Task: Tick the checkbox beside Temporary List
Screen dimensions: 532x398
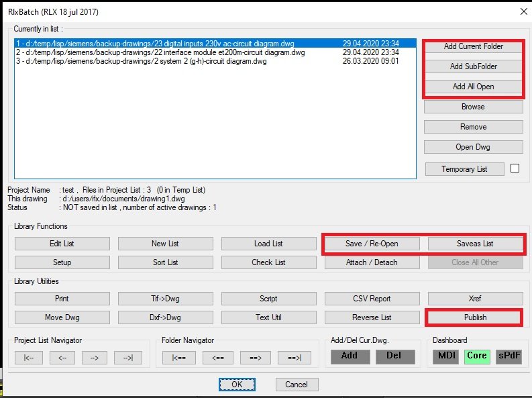Action: click(515, 168)
